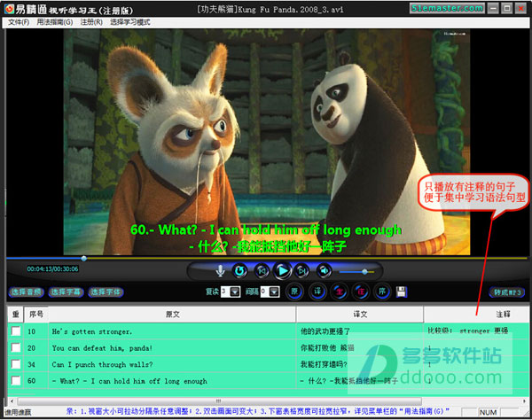Toggle the 原 original subtitle button
Screen dimensions: 532x420
click(x=294, y=292)
